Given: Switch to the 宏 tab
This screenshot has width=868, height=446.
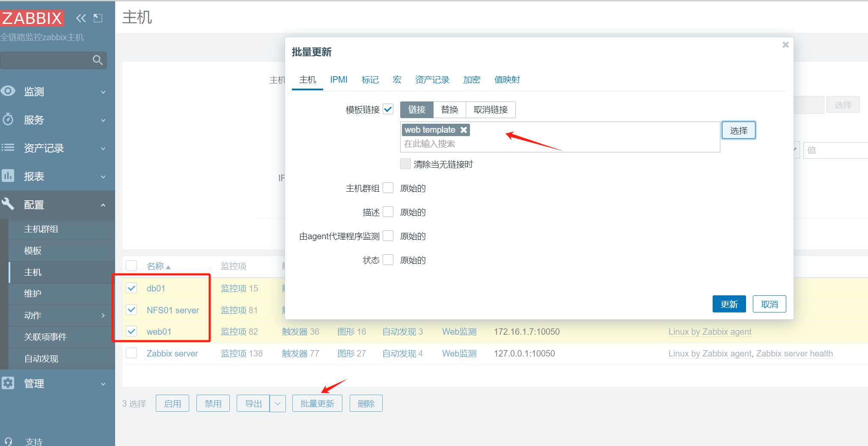Looking at the screenshot, I should tap(397, 80).
